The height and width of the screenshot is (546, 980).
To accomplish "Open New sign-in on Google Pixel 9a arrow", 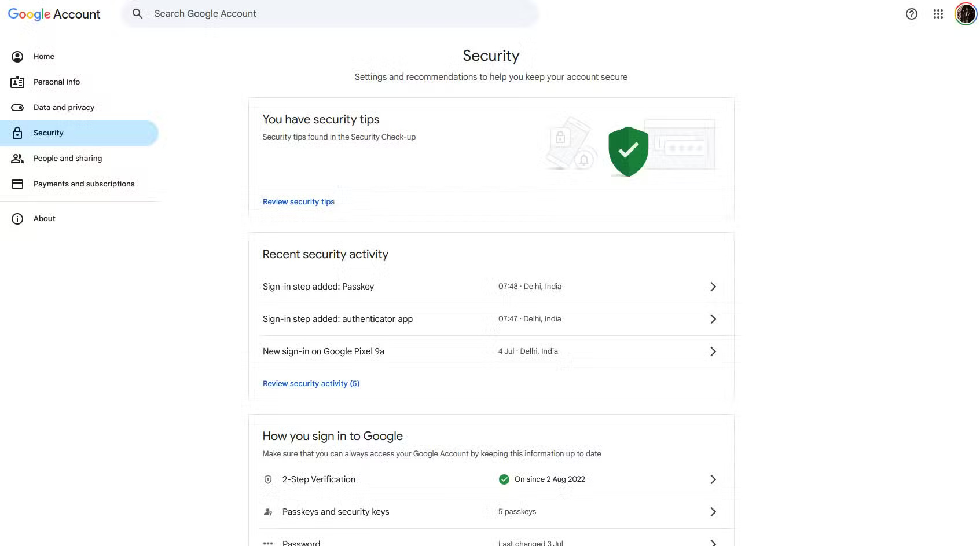I will click(x=713, y=351).
